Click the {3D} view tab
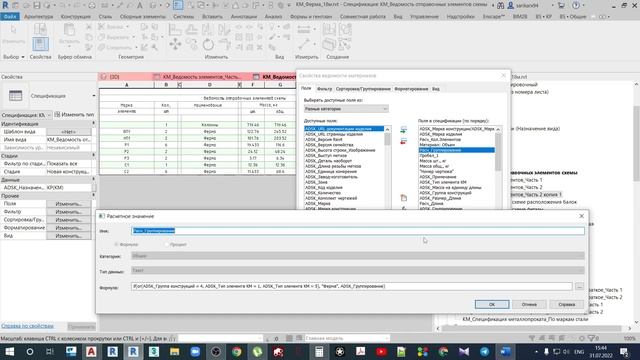640x360 pixels. tap(114, 77)
